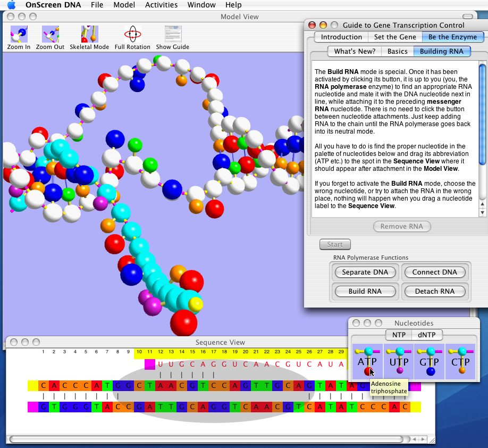Switch to the Introduction tab
The width and height of the screenshot is (488, 448).
click(341, 37)
